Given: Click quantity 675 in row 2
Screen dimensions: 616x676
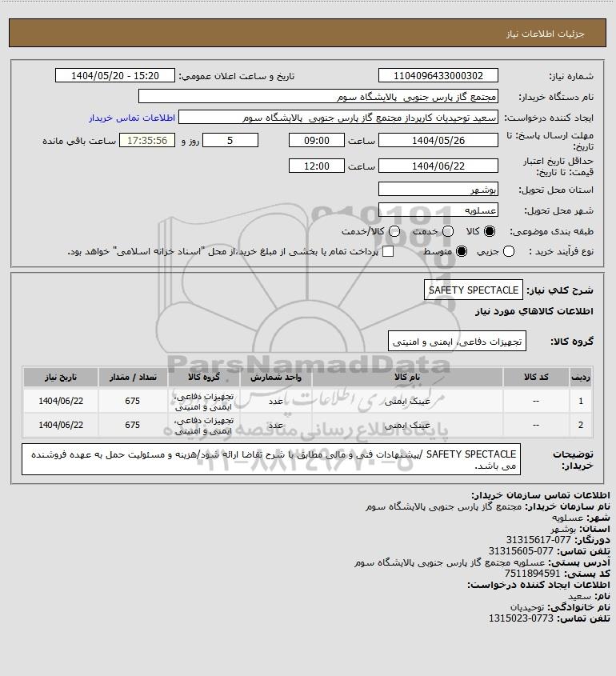Looking at the screenshot, I should (132, 425).
